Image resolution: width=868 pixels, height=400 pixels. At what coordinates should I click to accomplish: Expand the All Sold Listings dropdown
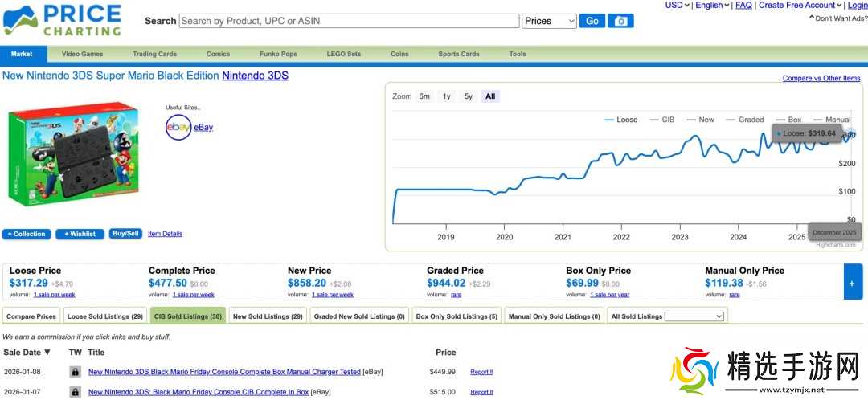coord(694,316)
